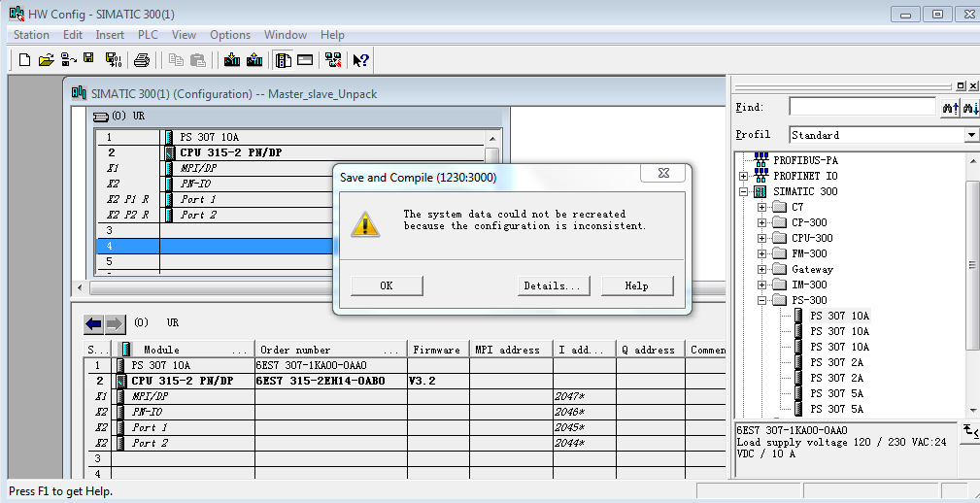Click the New station toolbar icon

coord(25,60)
